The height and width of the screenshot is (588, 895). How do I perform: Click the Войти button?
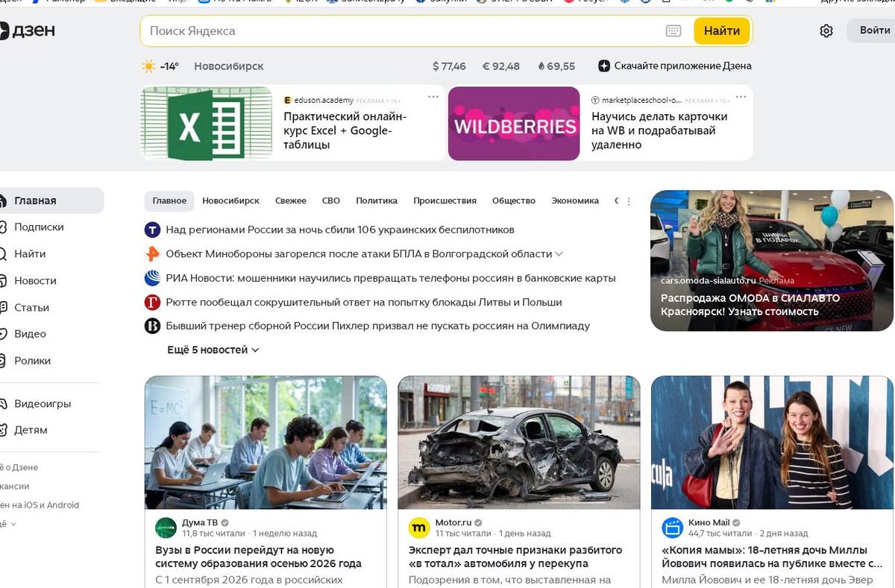pos(873,31)
